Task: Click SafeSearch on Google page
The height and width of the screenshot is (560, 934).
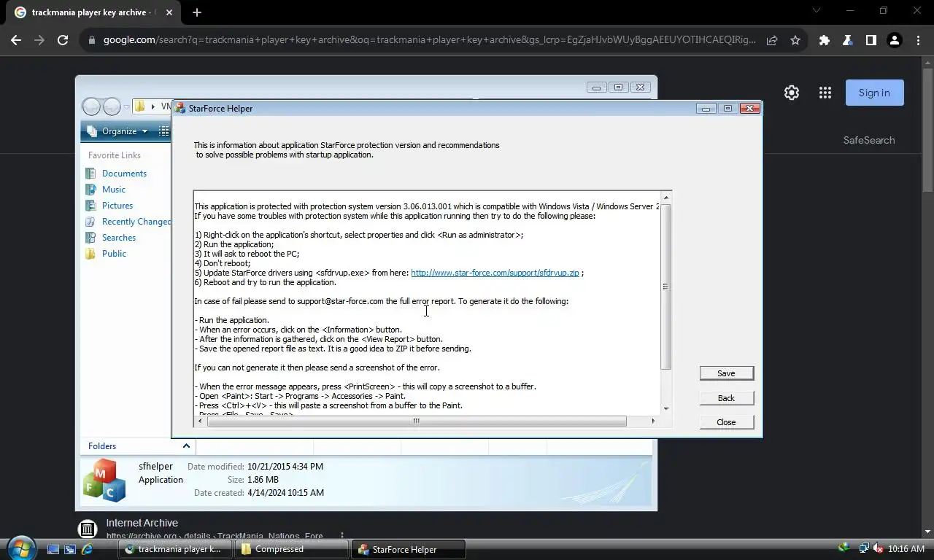Action: (869, 140)
